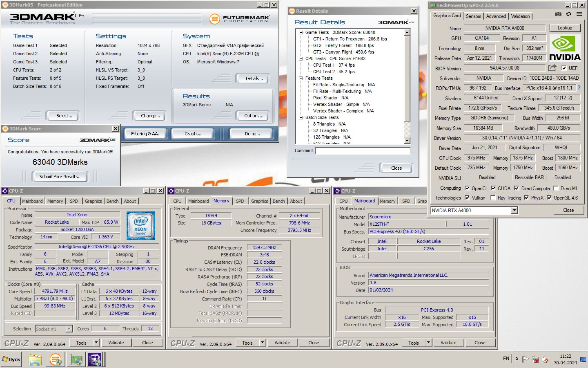Image resolution: width=588 pixels, height=368 pixels.
Task: Click the Futuremark Corporation logo
Action: click(239, 19)
